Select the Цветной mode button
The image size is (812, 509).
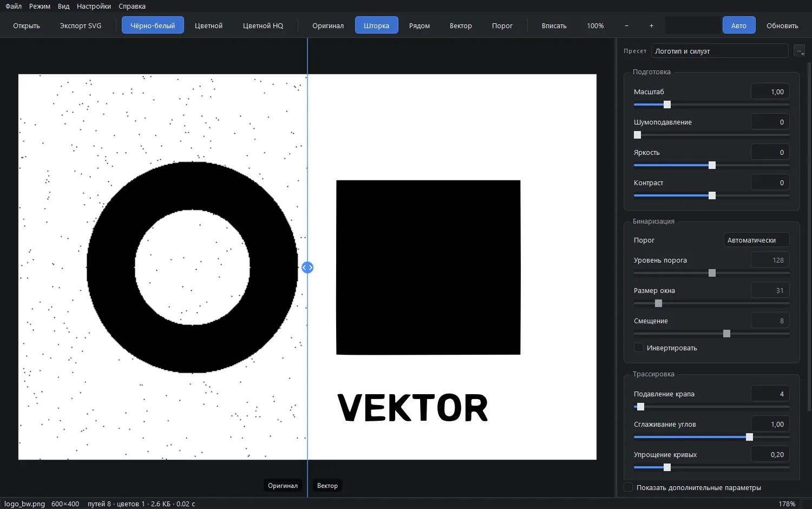(x=208, y=25)
